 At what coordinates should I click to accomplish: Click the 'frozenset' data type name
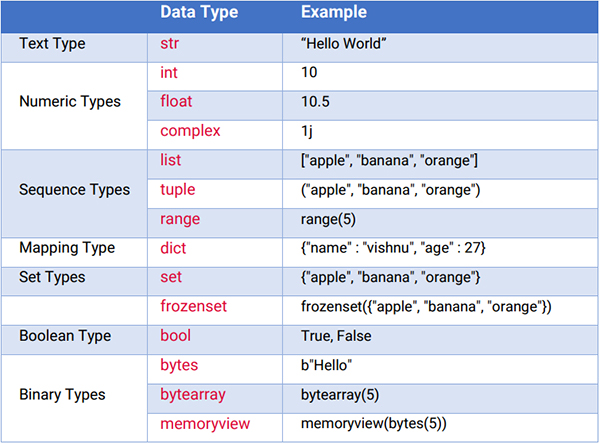coord(195,307)
